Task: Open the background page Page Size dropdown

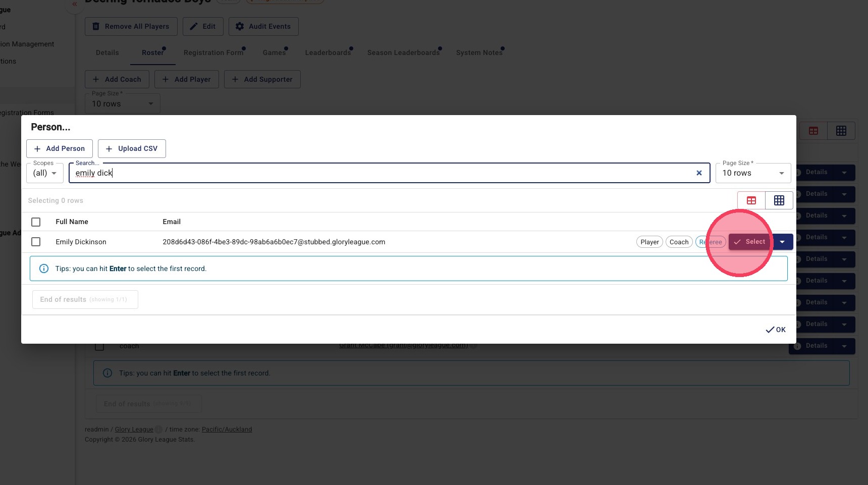Action: (123, 103)
